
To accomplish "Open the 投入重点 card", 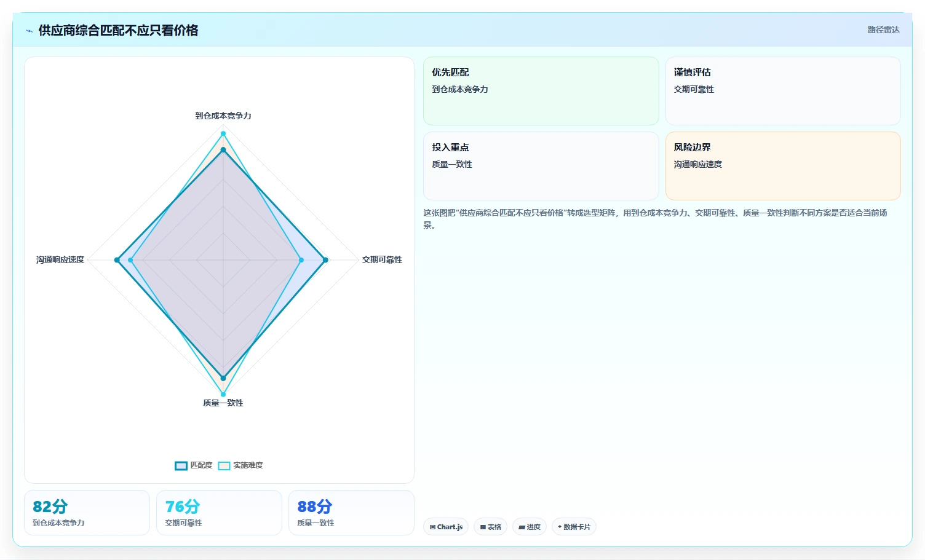I will pos(541,166).
